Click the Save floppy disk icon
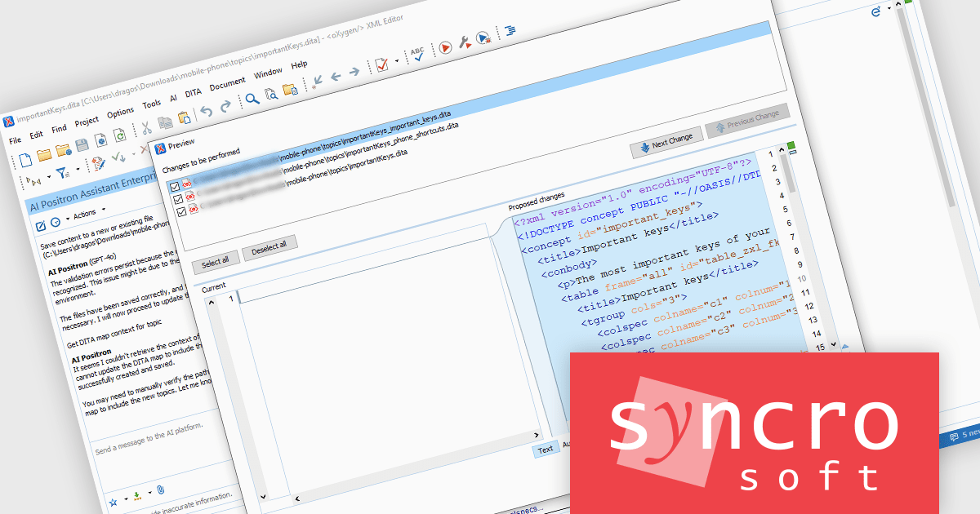This screenshot has width=980, height=514. [x=82, y=145]
